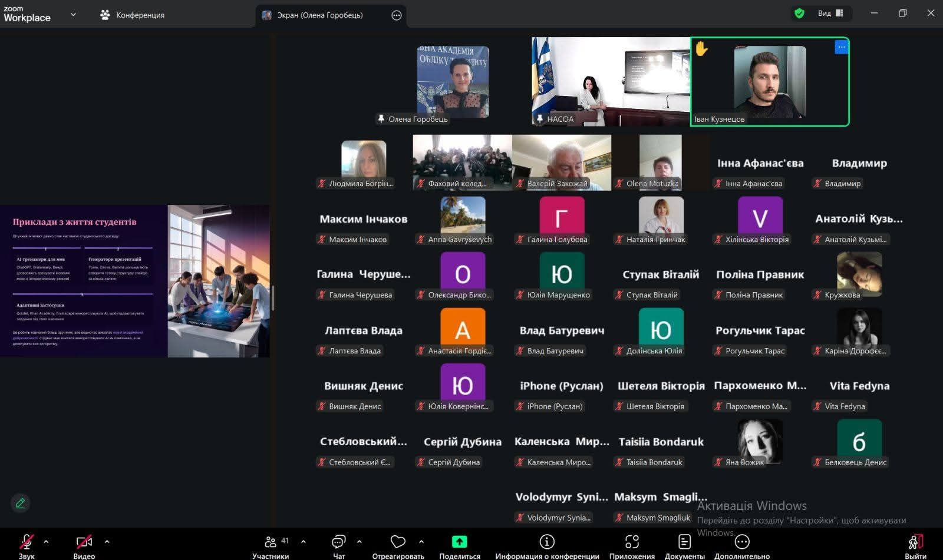Turn on the video camera
The height and width of the screenshot is (560, 943).
pos(84,542)
